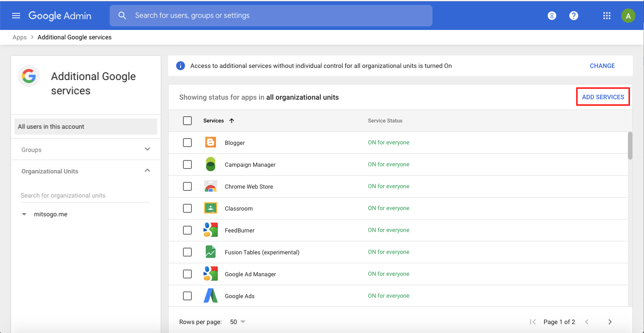The width and height of the screenshot is (644, 333).
Task: Check the Google Ad Manager checkbox
Action: [187, 274]
